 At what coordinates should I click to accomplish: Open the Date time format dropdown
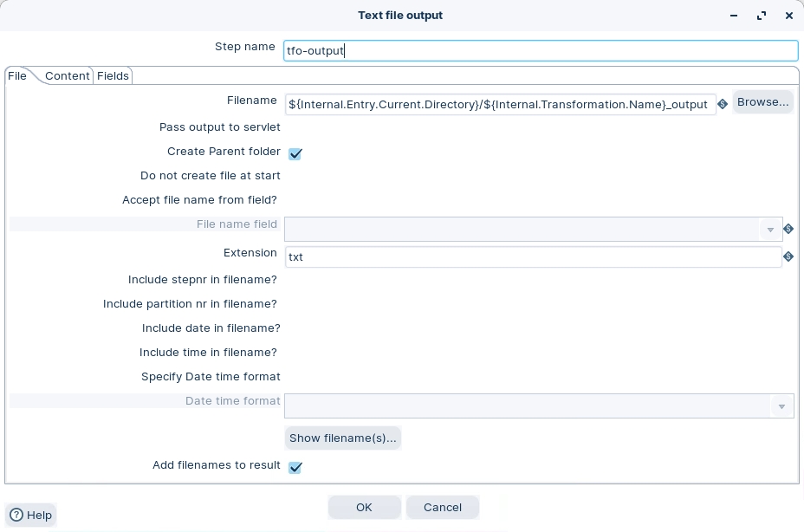click(x=781, y=406)
